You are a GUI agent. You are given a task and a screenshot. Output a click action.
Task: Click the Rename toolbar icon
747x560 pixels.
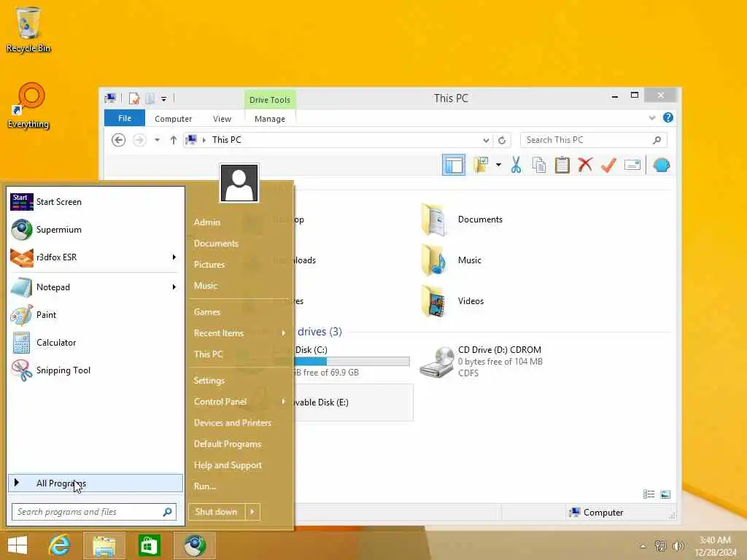632,166
